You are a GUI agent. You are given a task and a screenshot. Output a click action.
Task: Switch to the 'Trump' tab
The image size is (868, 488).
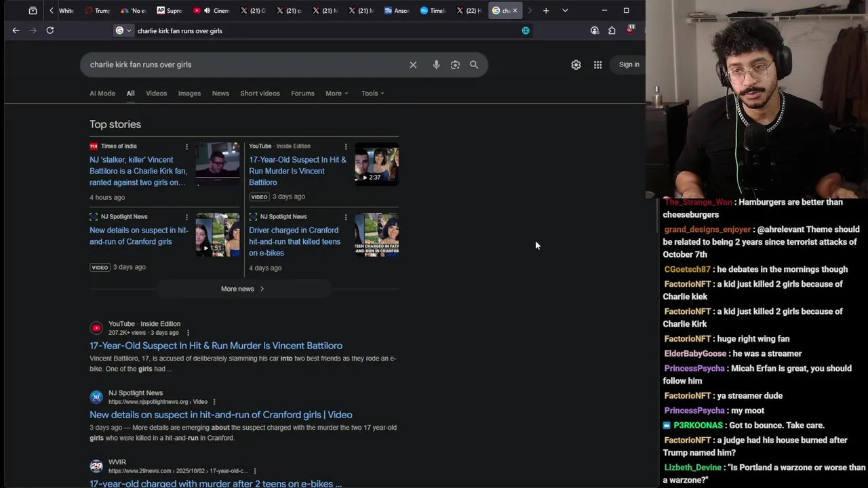[x=98, y=11]
